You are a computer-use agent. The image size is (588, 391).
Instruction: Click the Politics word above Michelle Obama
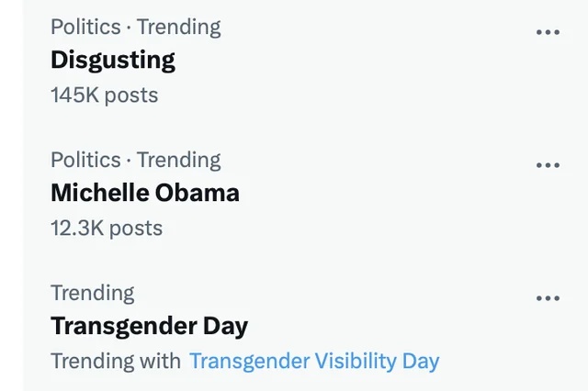coord(85,160)
